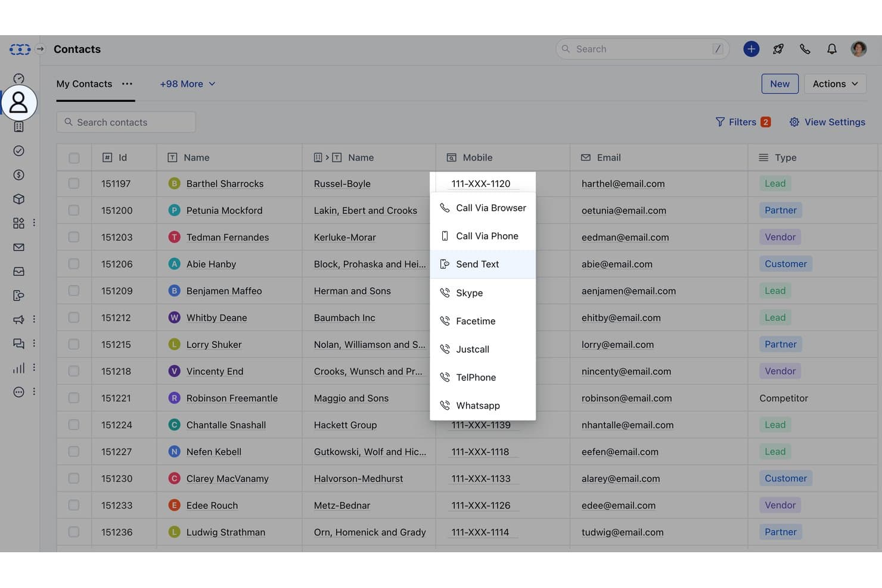Toggle the select-all checkbox in the table header

[74, 158]
